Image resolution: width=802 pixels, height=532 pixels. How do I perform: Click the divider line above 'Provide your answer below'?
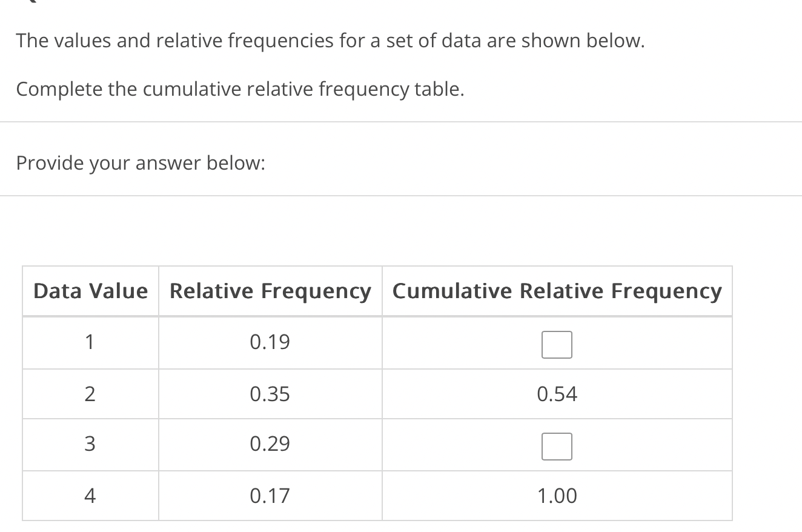coord(401,122)
